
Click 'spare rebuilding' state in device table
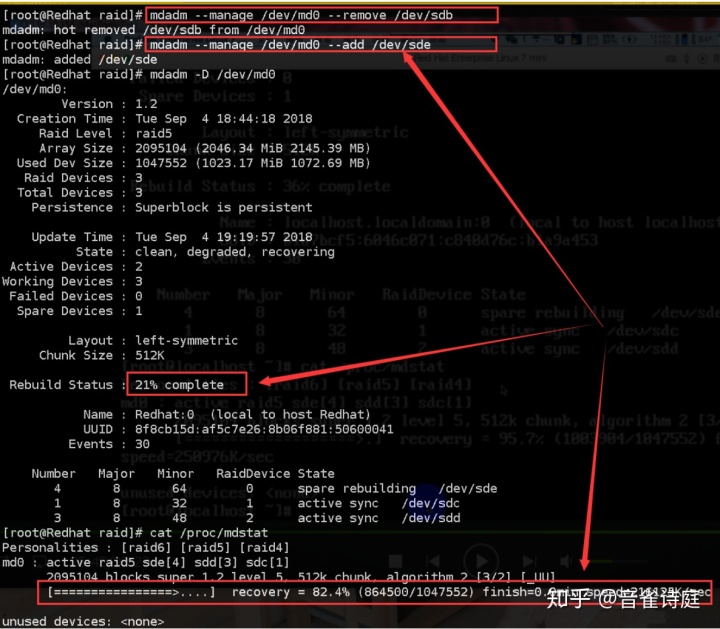click(x=357, y=488)
